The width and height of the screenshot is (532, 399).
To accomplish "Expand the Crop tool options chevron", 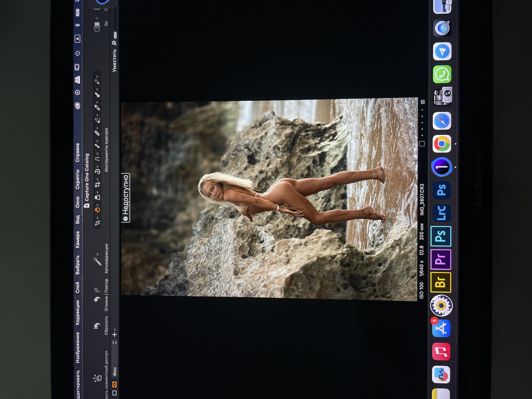I will tap(97, 179).
